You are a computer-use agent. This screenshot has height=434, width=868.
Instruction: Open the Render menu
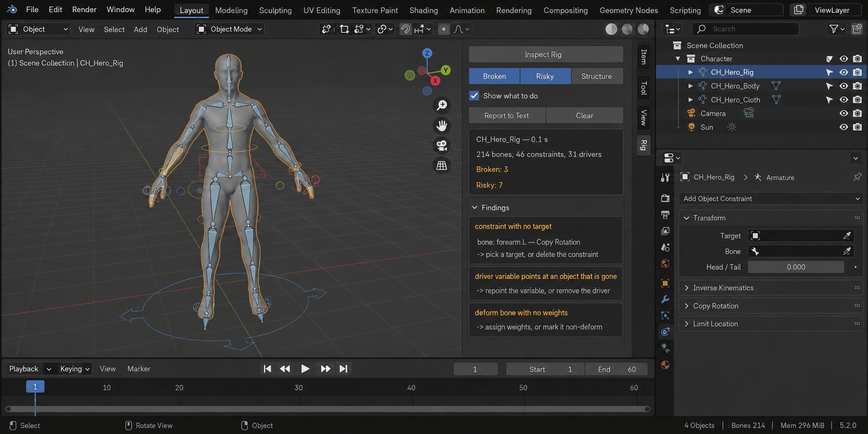tap(84, 10)
